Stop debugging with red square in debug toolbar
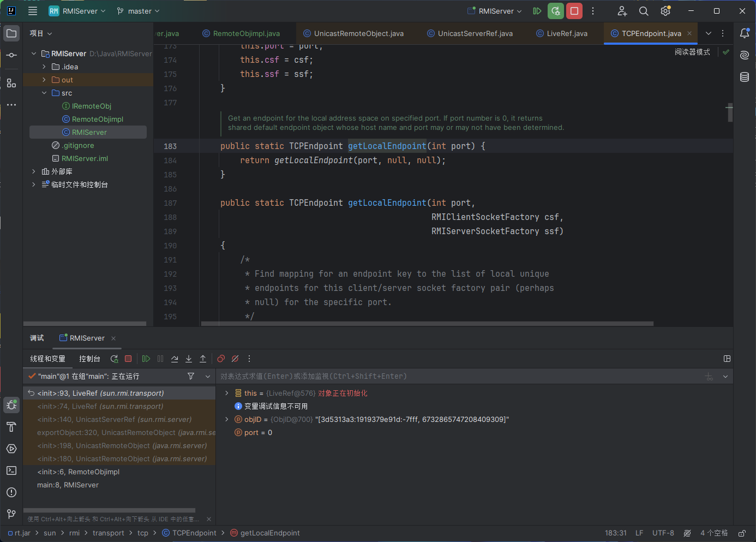The image size is (756, 542). [128, 359]
